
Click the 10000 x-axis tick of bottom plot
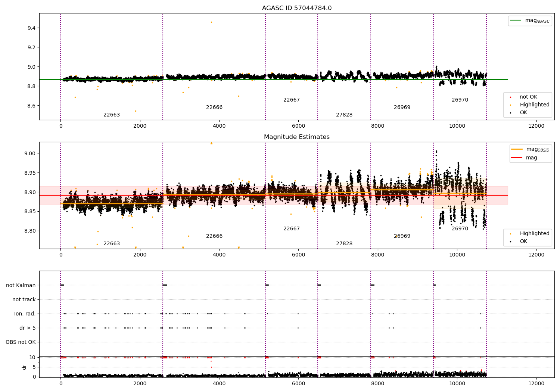click(457, 383)
